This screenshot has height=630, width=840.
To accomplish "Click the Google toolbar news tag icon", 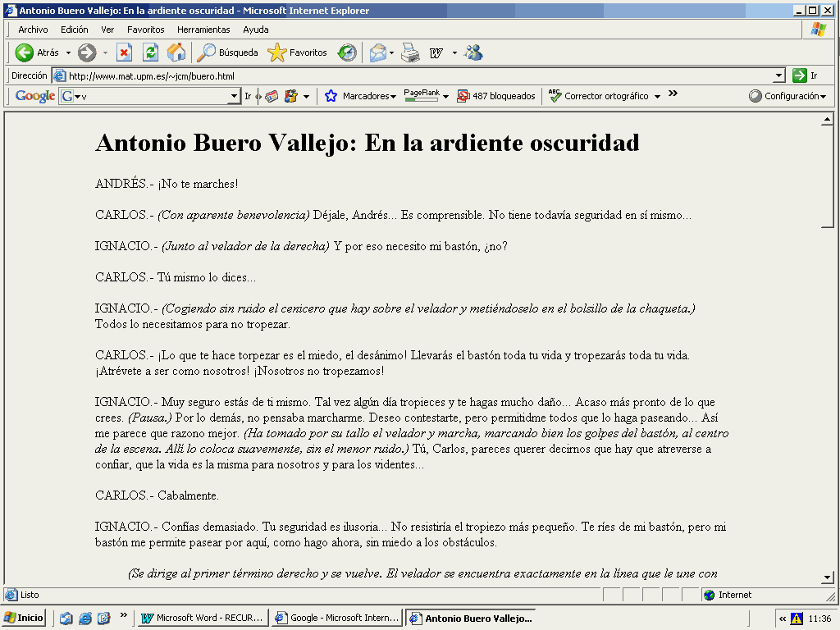I will point(272,96).
